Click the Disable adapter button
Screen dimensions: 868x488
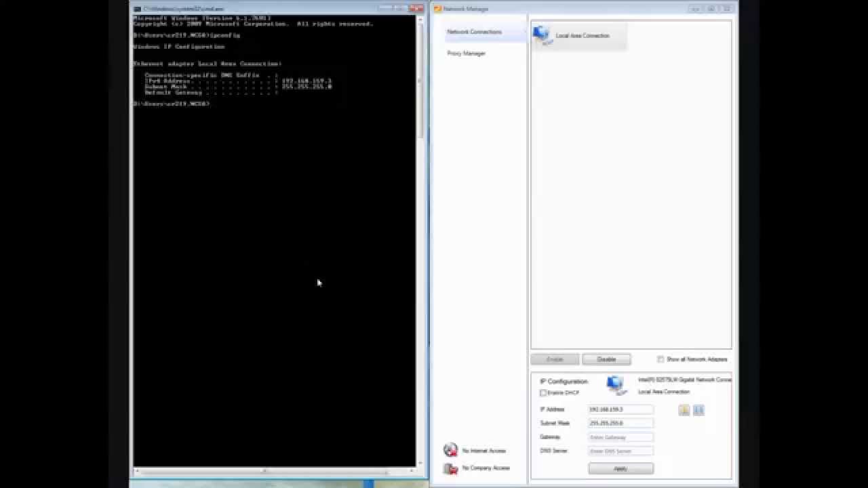[x=606, y=359]
